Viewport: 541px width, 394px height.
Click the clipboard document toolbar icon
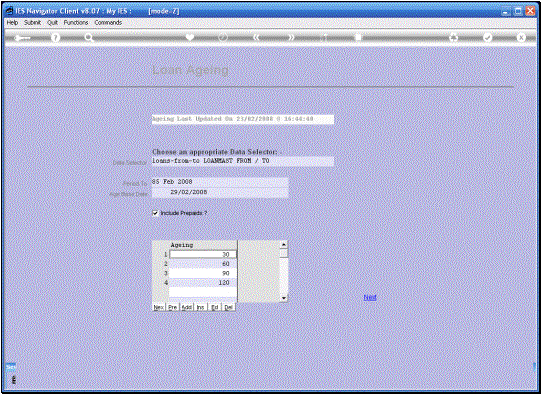358,37
